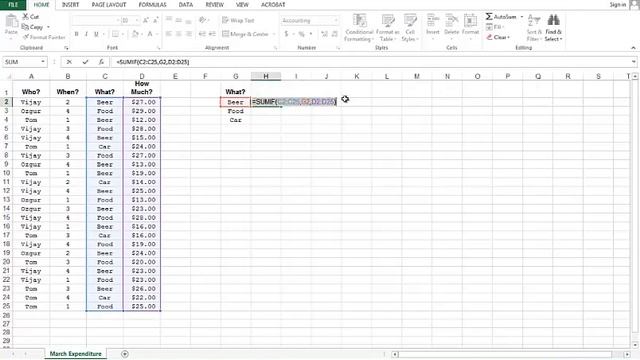Open Sort & Filter menu
Viewport: 640px width, 360px height.
tap(534, 27)
